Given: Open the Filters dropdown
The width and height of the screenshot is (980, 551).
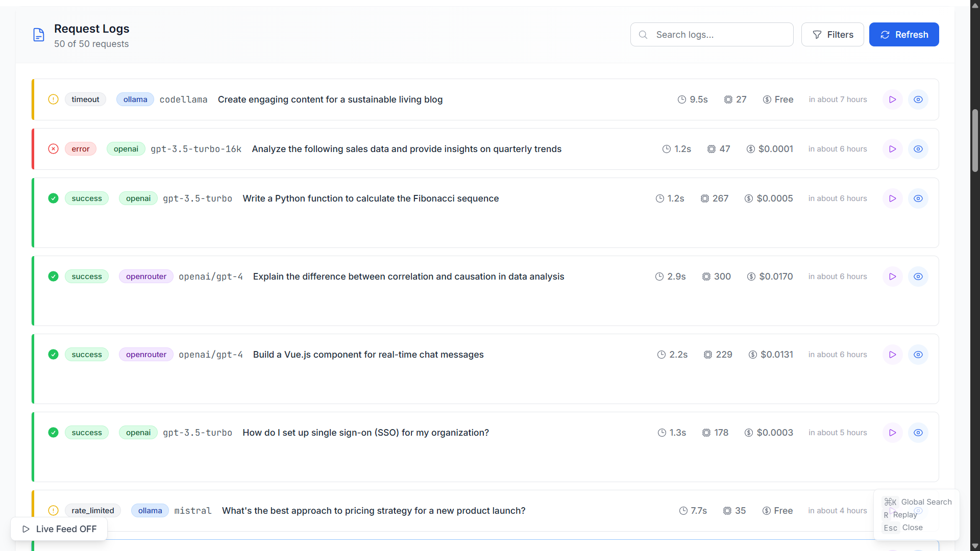Looking at the screenshot, I should point(832,35).
